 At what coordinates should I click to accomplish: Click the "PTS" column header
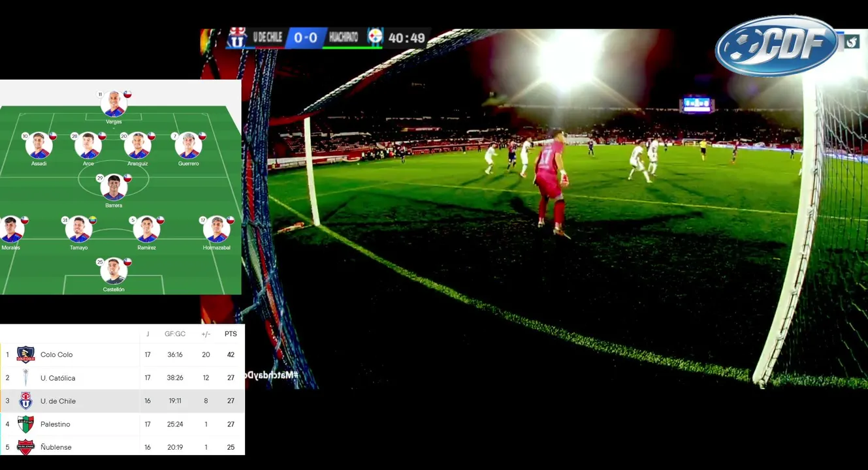click(x=231, y=334)
